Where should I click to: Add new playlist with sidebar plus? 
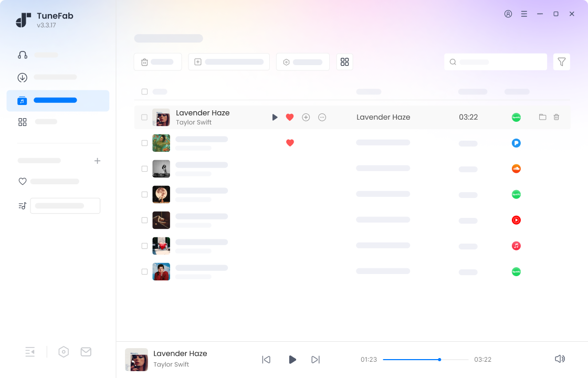click(97, 161)
